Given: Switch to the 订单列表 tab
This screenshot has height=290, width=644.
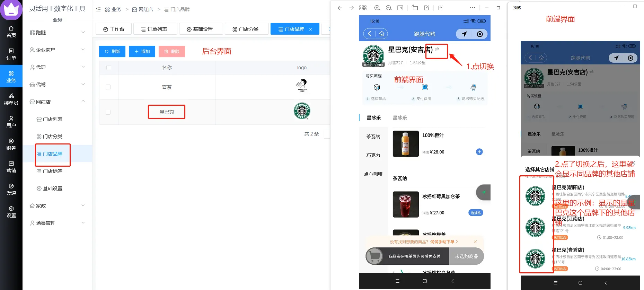Looking at the screenshot, I should click(x=155, y=29).
